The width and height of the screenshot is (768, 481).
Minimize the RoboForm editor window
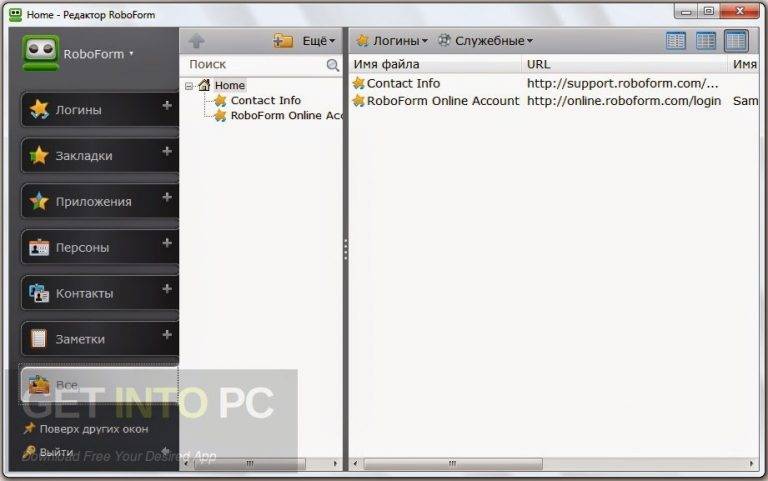(x=686, y=11)
